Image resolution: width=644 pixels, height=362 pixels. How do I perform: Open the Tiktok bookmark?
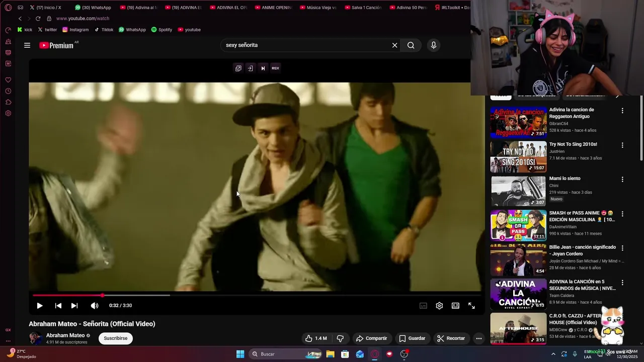click(104, 30)
